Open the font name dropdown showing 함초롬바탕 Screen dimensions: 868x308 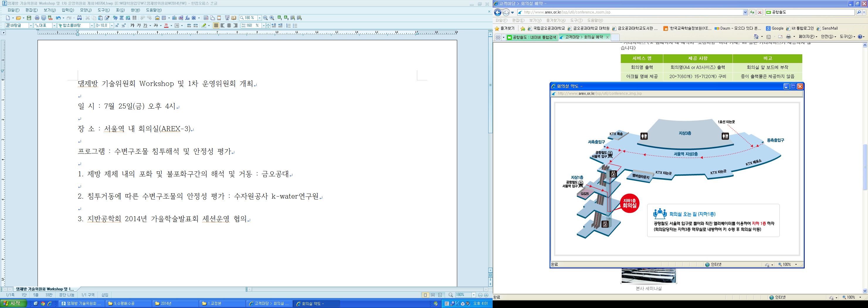(x=91, y=26)
